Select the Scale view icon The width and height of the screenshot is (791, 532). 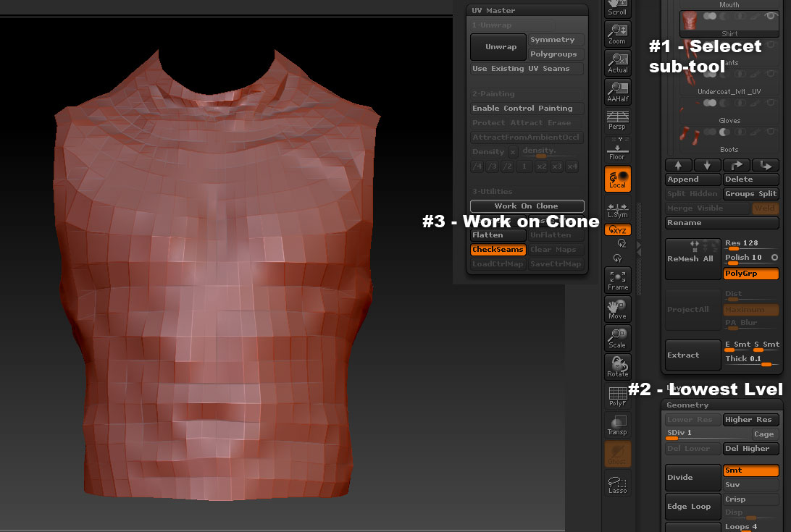click(x=617, y=338)
